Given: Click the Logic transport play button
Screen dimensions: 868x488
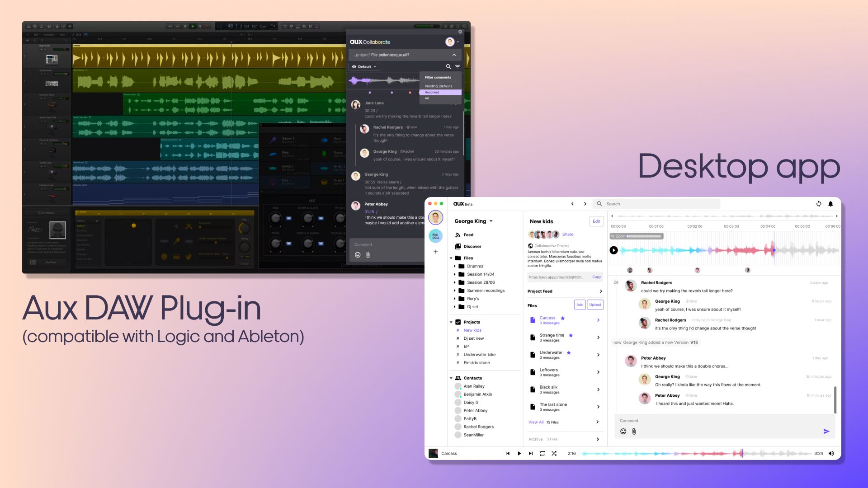Looking at the screenshot, I should click(193, 26).
